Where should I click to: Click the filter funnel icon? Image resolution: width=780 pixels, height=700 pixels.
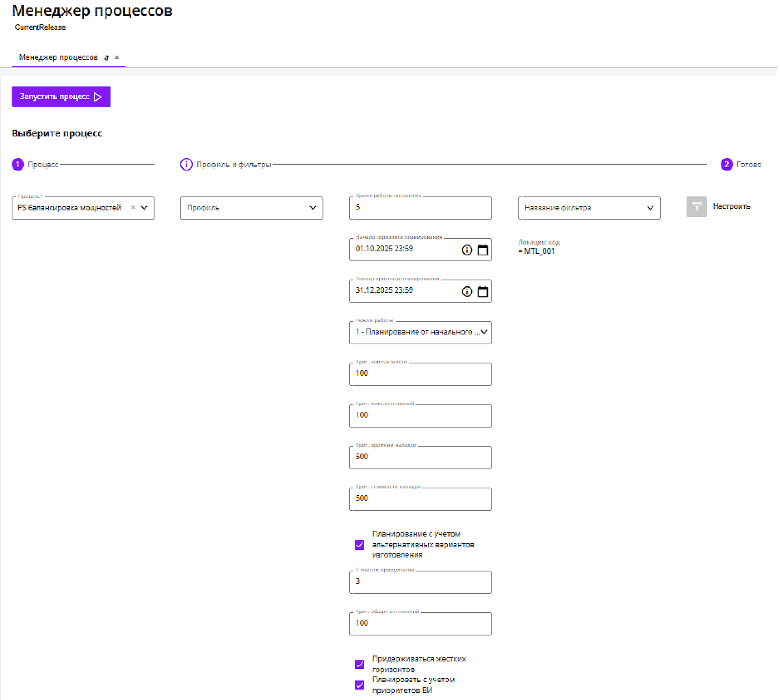click(x=696, y=207)
